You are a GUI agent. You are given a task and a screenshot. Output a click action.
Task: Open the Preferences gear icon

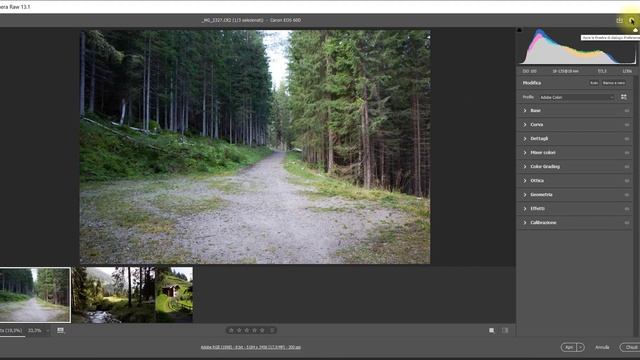coord(631,20)
